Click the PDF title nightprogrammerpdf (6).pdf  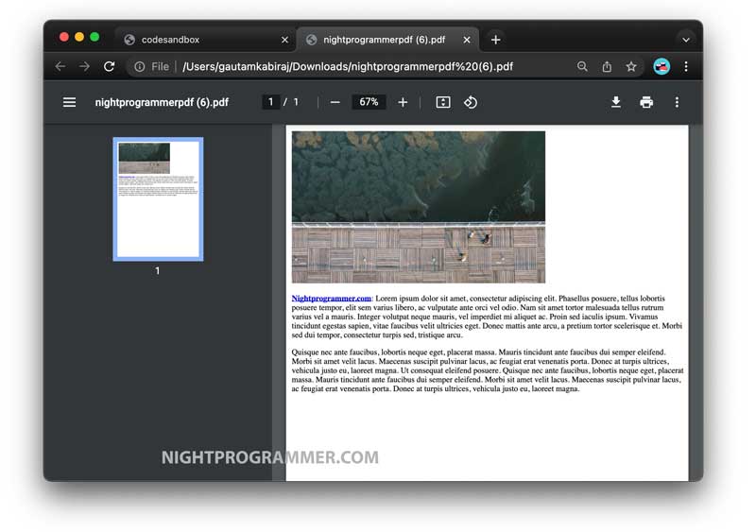[x=162, y=102]
